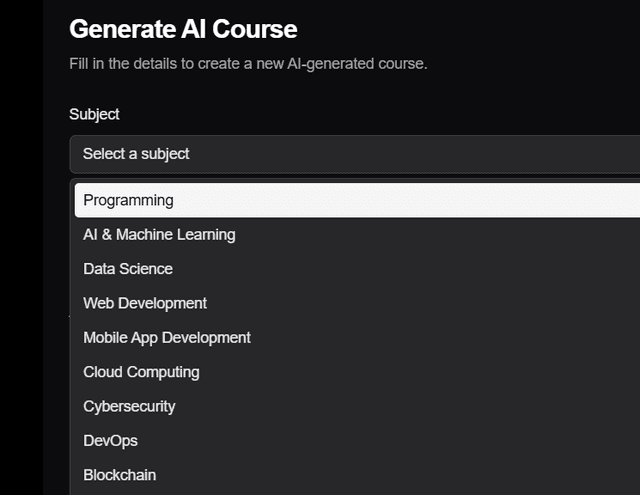Image resolution: width=640 pixels, height=495 pixels.
Task: Choose Programming from the subject list
Action: click(x=357, y=200)
